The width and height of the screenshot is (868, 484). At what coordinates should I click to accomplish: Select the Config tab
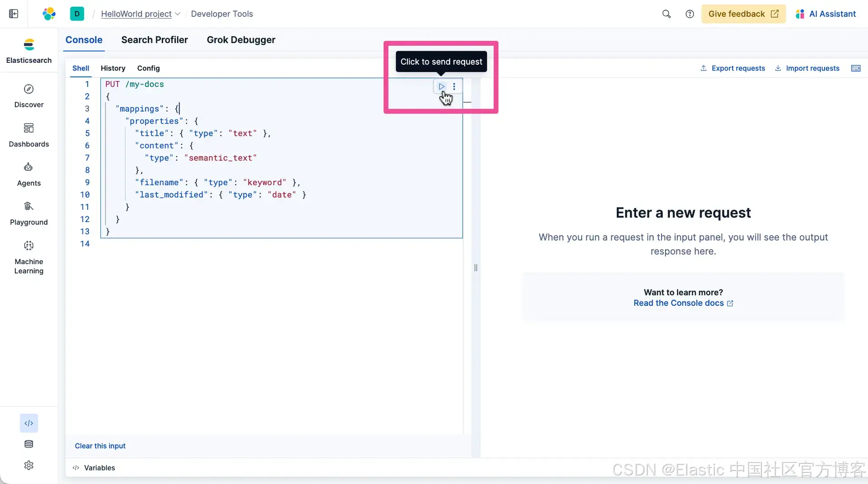click(148, 68)
